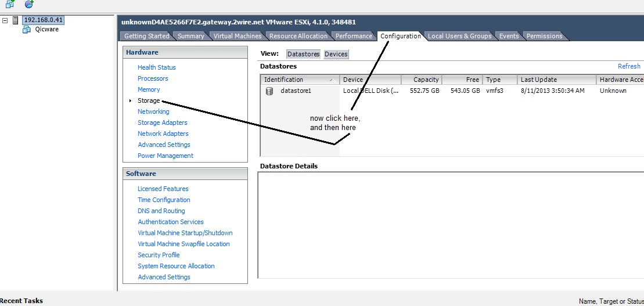Screen dimensions: 644x306
Task: Click the Refresh link for datastores
Action: point(629,66)
